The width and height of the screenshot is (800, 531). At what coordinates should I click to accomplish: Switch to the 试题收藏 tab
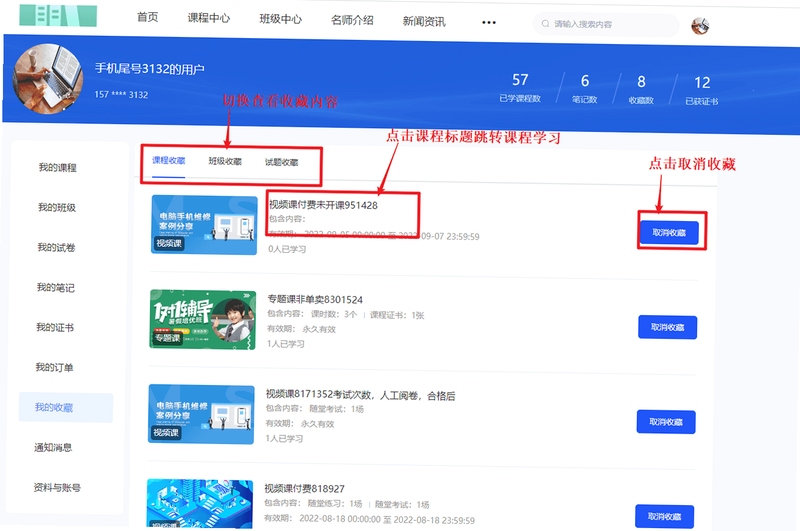[281, 162]
